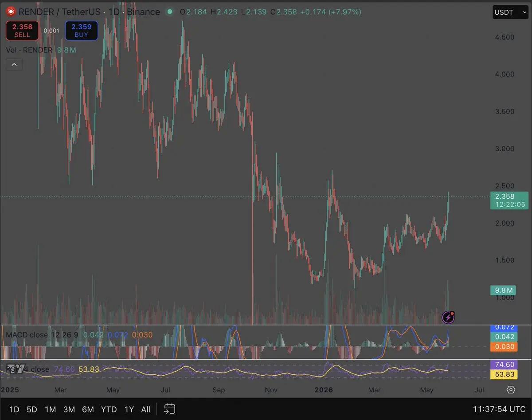Click the green market status dot
Screen dimensions: 532x420
click(x=169, y=12)
